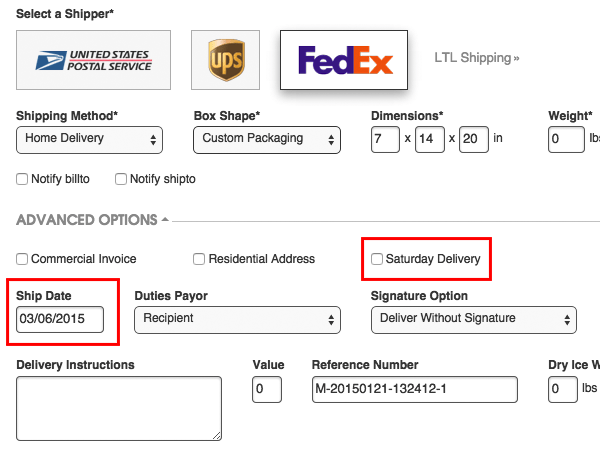Open the Shipping Method dropdown
Viewport: 600px width, 450px height.
point(89,140)
